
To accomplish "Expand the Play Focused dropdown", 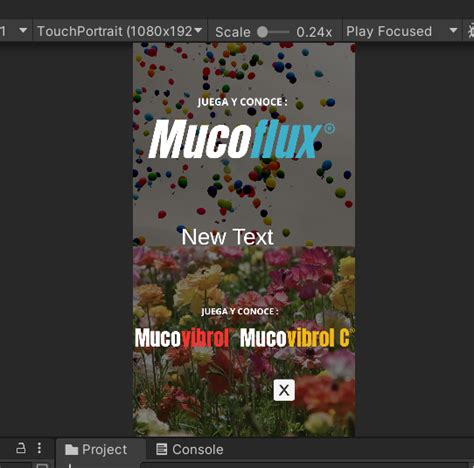I will tap(401, 31).
